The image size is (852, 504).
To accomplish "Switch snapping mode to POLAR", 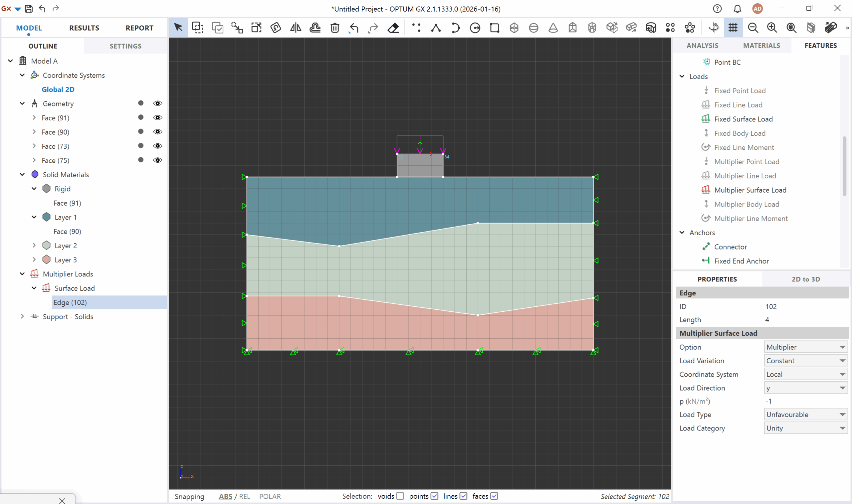I will point(270,497).
